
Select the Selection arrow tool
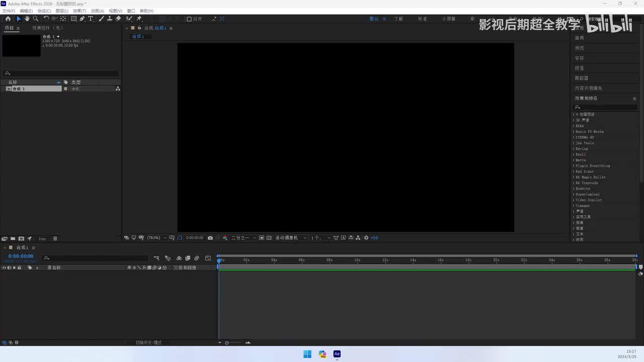pyautogui.click(x=19, y=19)
